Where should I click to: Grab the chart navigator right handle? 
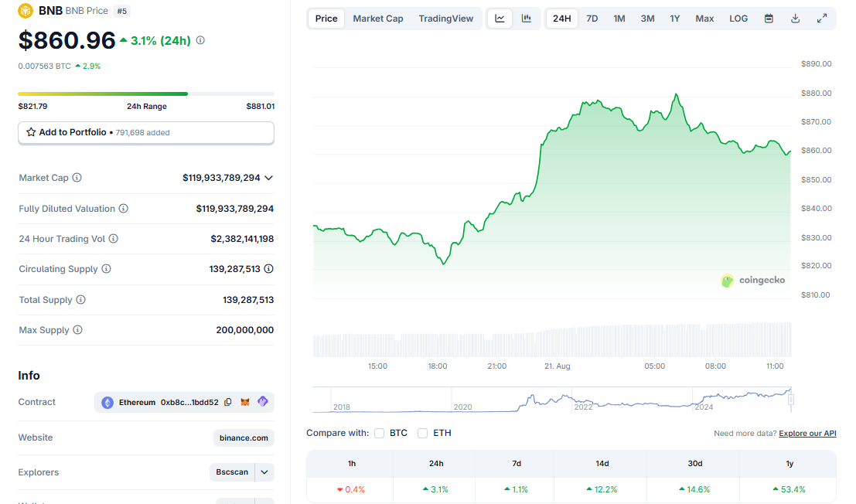pyautogui.click(x=790, y=400)
